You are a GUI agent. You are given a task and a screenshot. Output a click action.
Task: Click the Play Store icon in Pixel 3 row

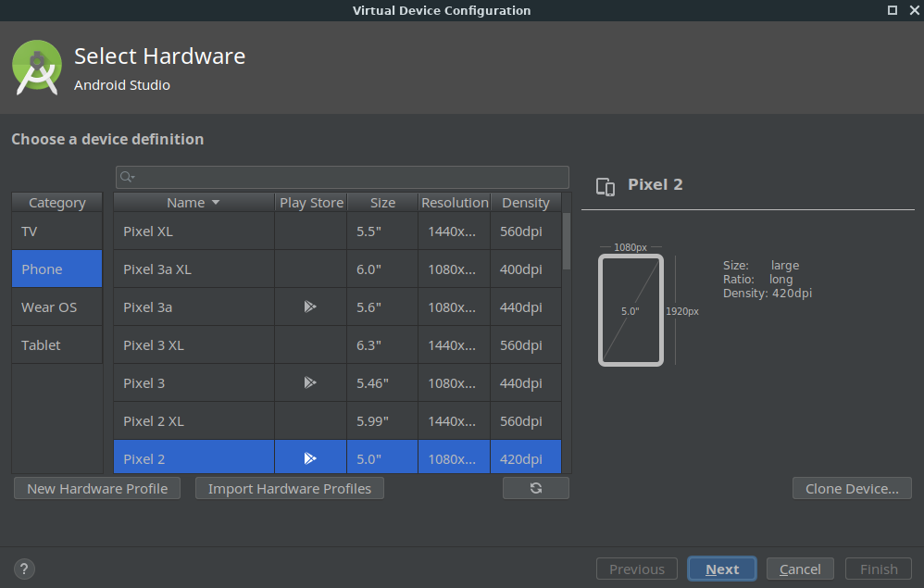310,382
